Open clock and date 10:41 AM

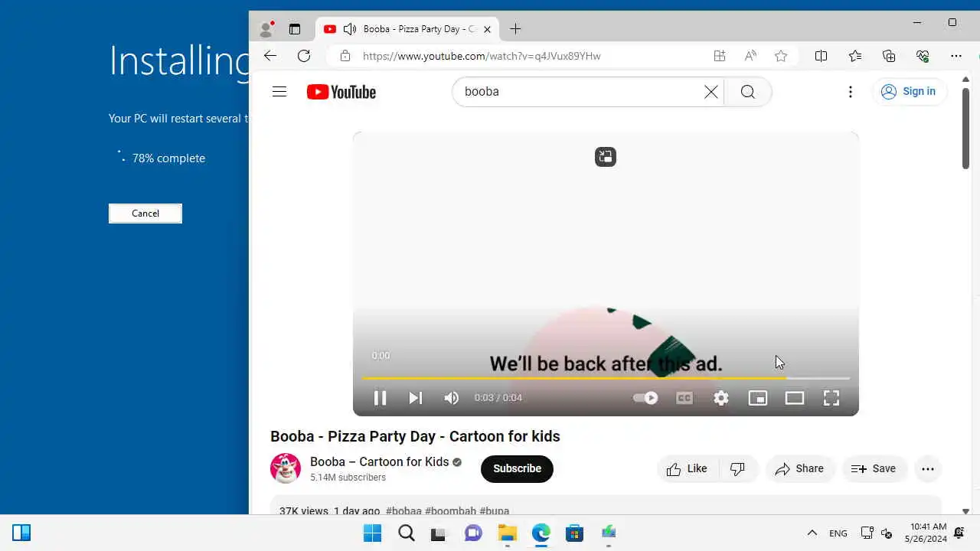pos(926,533)
